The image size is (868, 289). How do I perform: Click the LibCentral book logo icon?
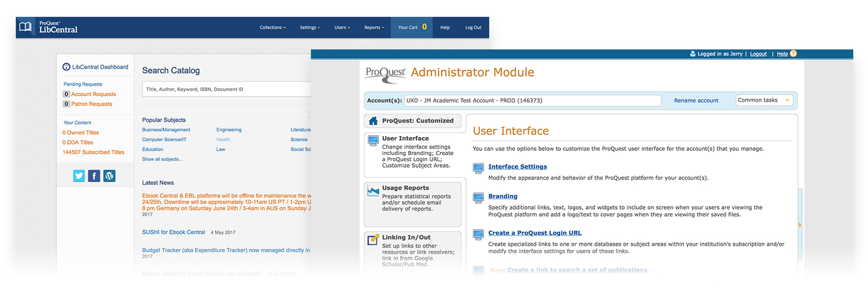point(25,27)
